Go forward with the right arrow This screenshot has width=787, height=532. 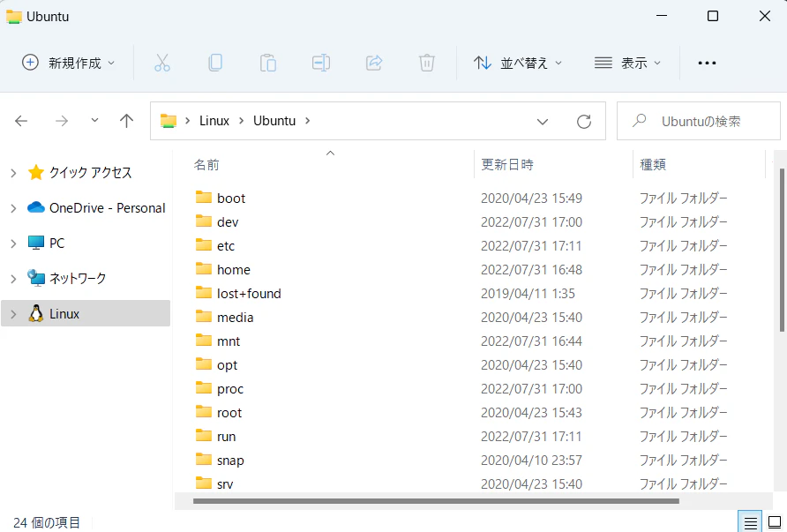tap(61, 121)
